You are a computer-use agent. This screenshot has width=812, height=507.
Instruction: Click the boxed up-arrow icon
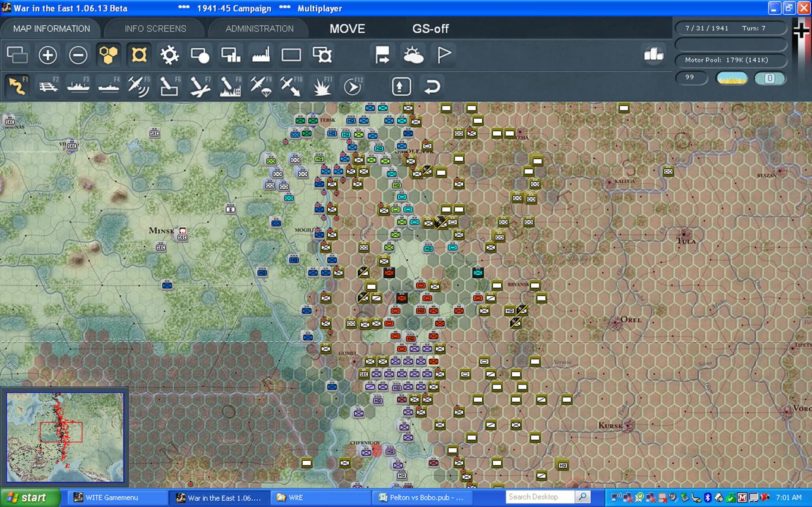point(402,86)
